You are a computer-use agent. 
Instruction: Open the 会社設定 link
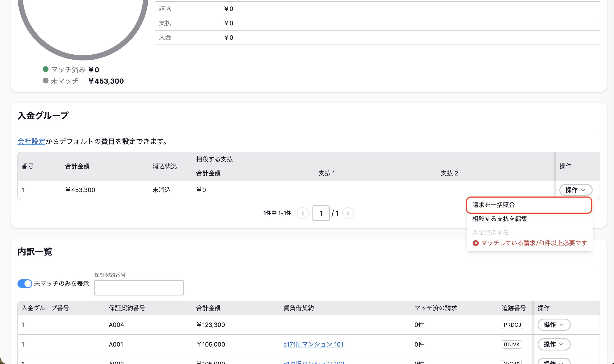point(31,141)
